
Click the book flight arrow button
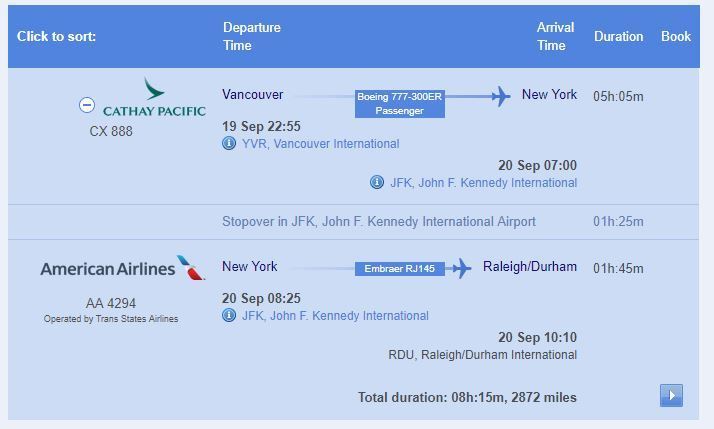coord(671,395)
